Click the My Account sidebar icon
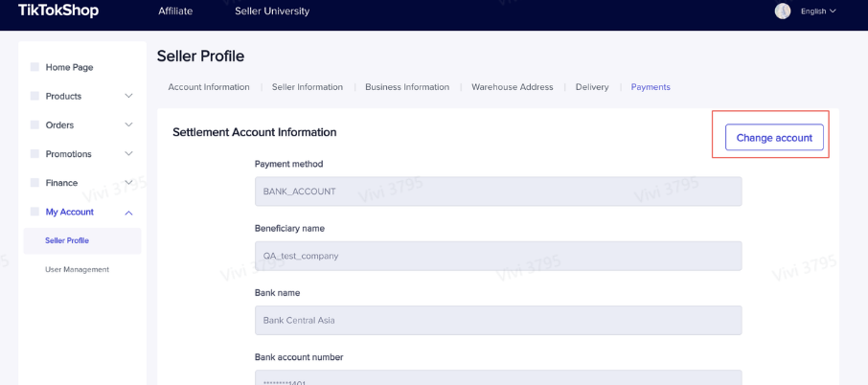 [35, 212]
